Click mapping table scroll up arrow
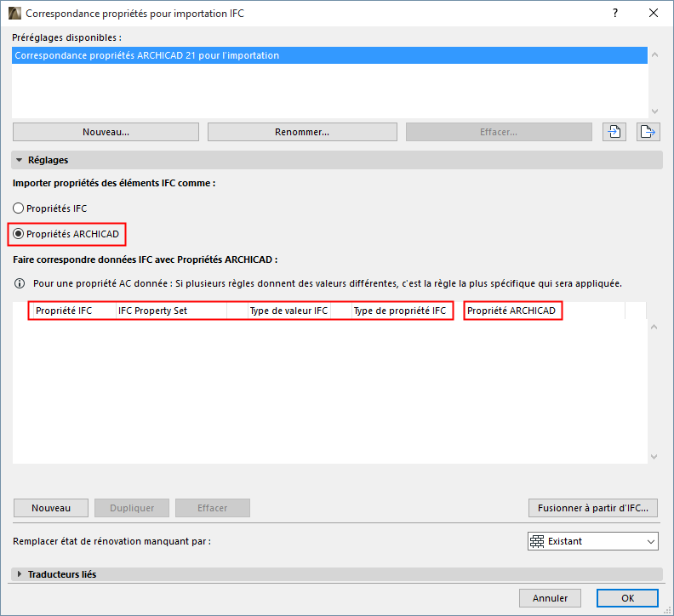This screenshot has height=616, width=674. (x=654, y=327)
